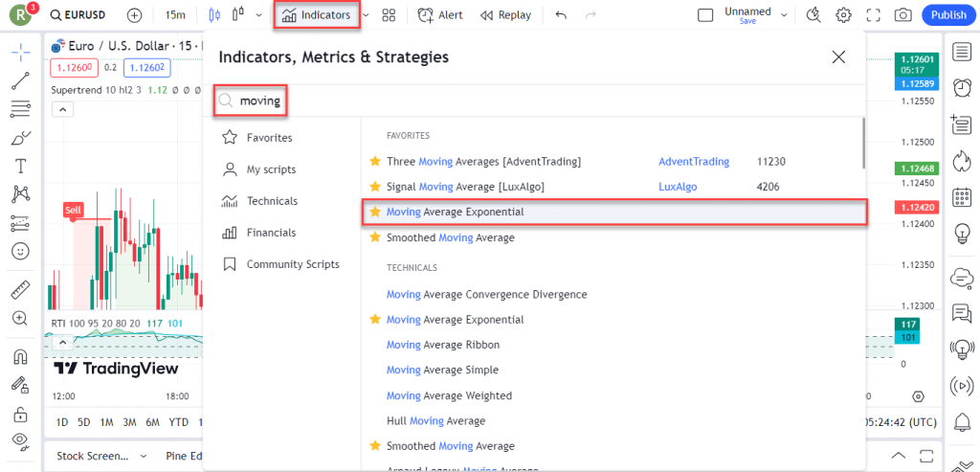980x472 pixels.
Task: Open the Watchlist panel icon
Action: click(x=961, y=51)
